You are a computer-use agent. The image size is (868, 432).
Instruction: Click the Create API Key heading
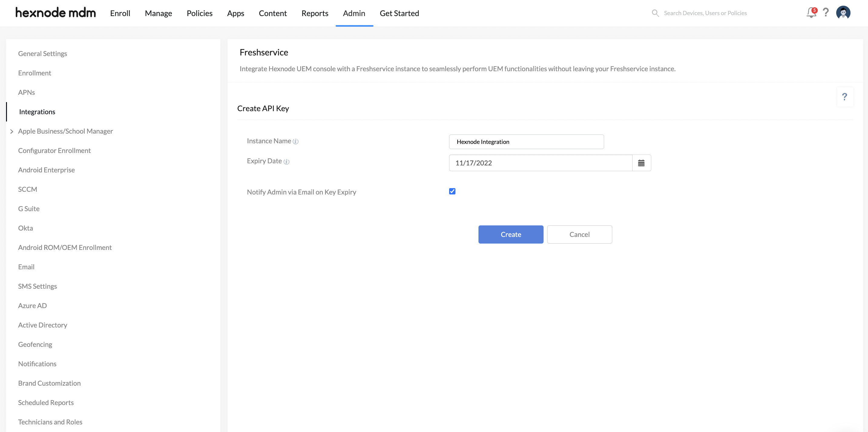click(263, 108)
